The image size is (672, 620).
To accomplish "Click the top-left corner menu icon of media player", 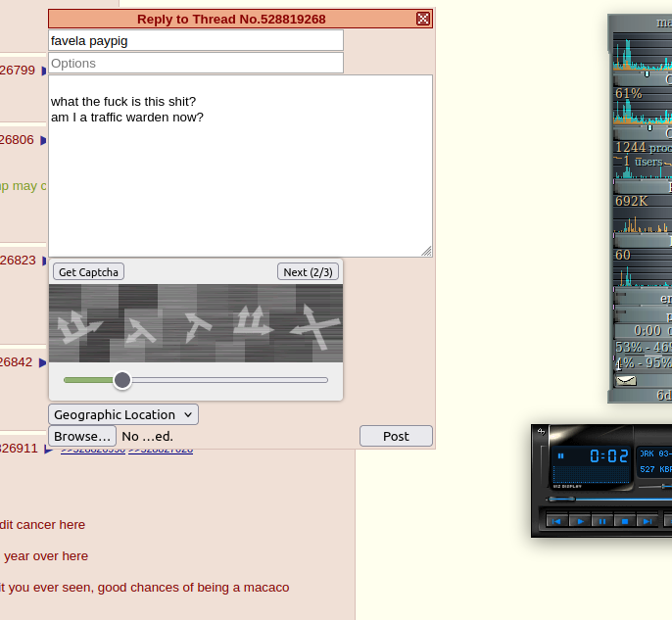I will coord(542,432).
